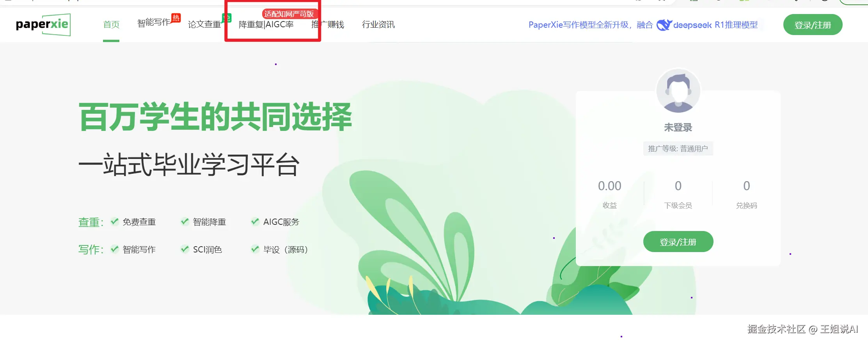Click the 智能写作 feature link under 写作

tap(139, 249)
